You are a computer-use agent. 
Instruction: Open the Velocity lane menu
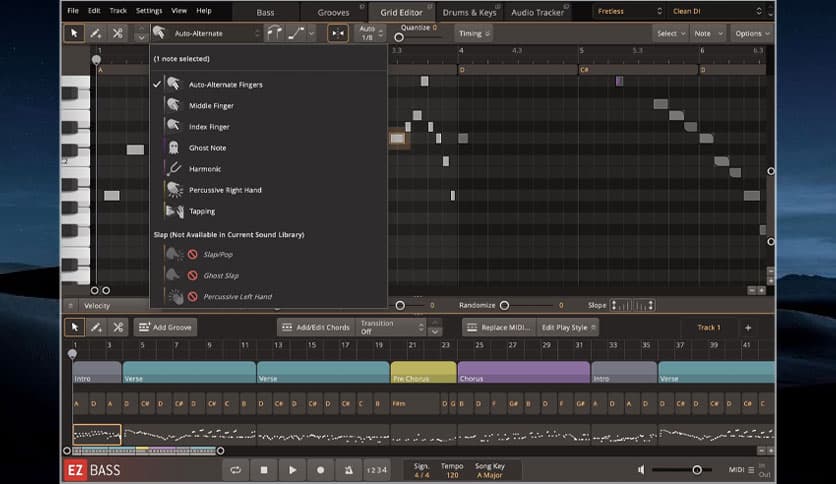(70, 305)
